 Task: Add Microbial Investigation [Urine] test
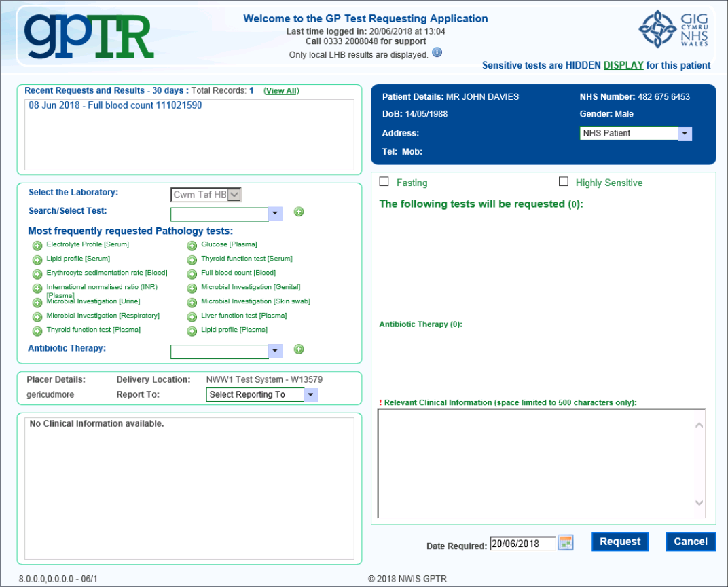[37, 302]
